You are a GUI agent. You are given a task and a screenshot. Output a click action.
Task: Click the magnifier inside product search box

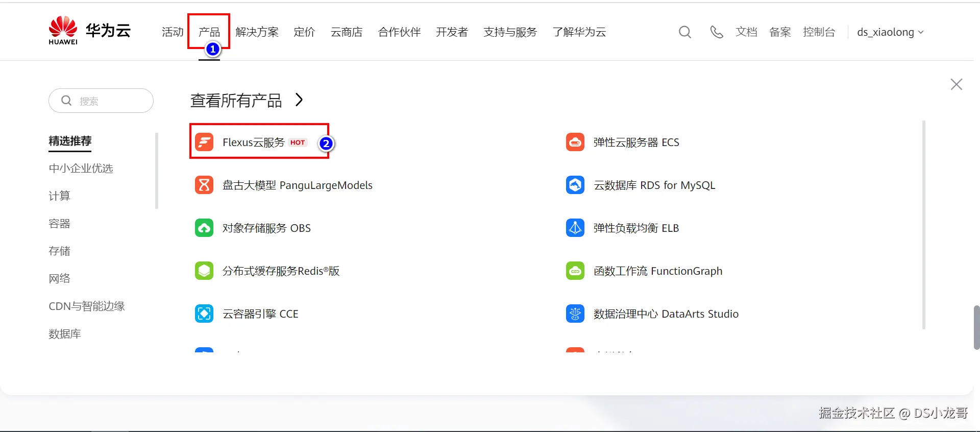(66, 101)
